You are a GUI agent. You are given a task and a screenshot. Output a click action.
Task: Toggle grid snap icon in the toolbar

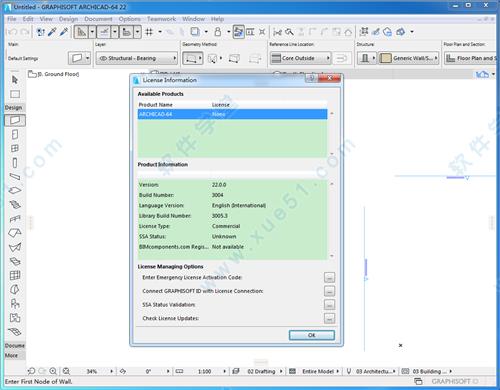tap(149, 32)
